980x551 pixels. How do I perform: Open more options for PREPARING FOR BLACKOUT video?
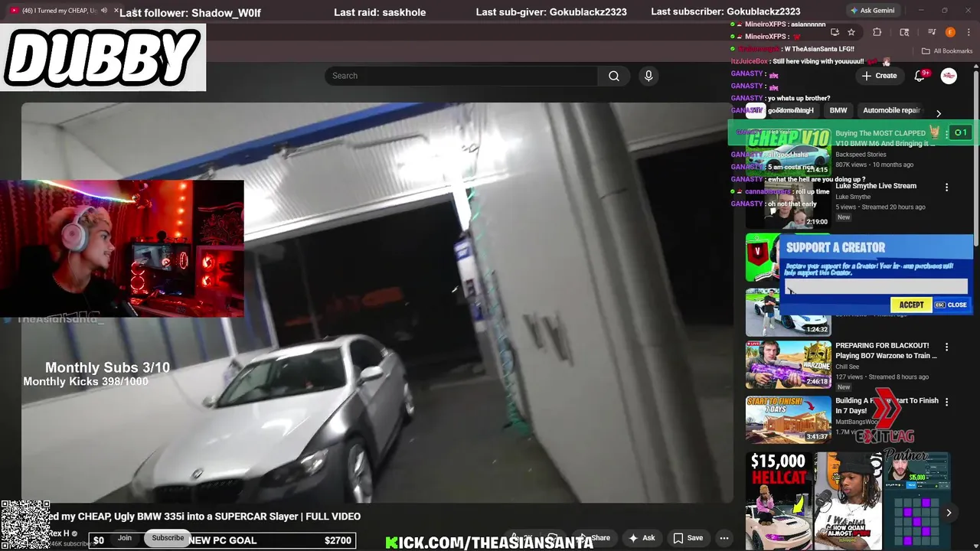click(946, 347)
